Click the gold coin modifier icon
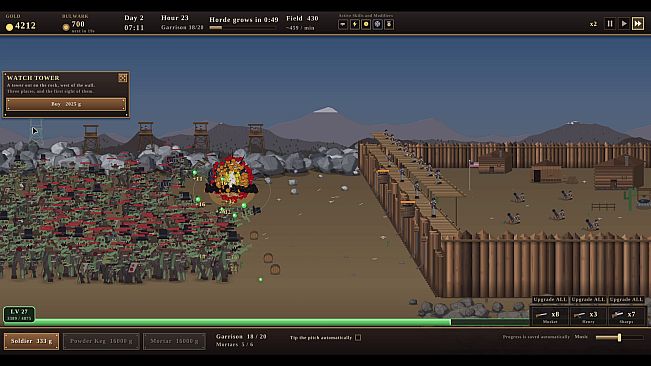Image resolution: width=651 pixels, height=366 pixels. (366, 24)
